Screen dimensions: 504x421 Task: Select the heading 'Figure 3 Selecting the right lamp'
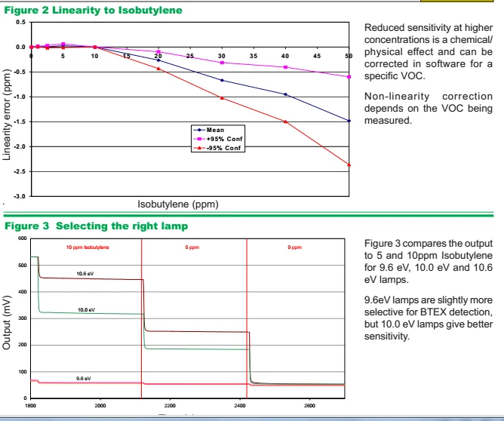click(96, 226)
